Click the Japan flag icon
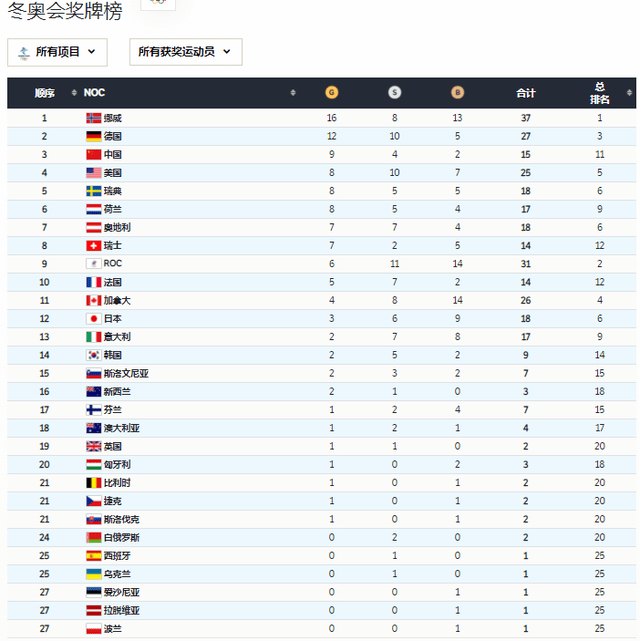 [x=94, y=318]
